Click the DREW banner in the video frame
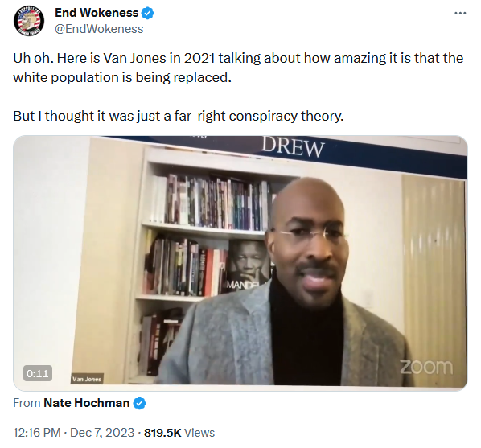This screenshot has height=448, width=481. point(293,147)
